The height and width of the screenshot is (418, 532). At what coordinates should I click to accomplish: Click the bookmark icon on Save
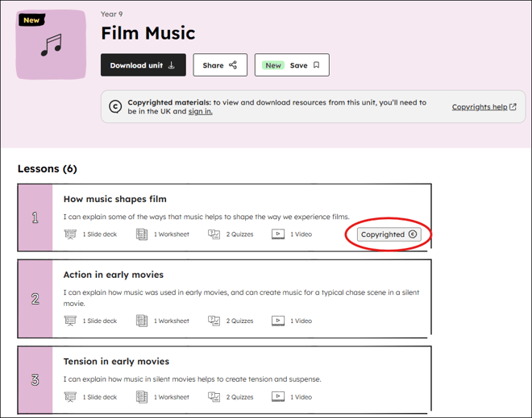click(x=316, y=65)
